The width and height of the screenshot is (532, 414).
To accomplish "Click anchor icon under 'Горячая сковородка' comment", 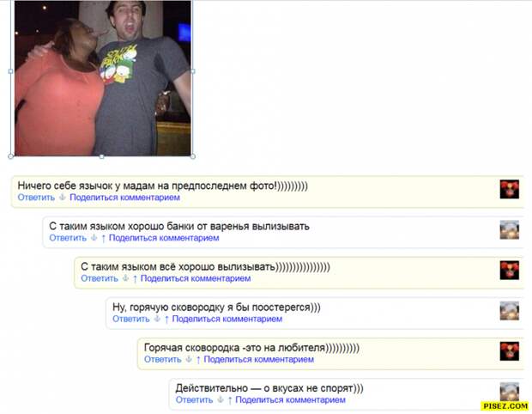I will tap(189, 359).
